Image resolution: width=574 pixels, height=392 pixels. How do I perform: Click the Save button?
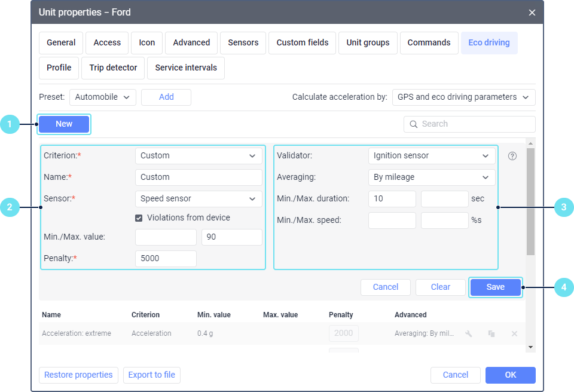(x=496, y=287)
